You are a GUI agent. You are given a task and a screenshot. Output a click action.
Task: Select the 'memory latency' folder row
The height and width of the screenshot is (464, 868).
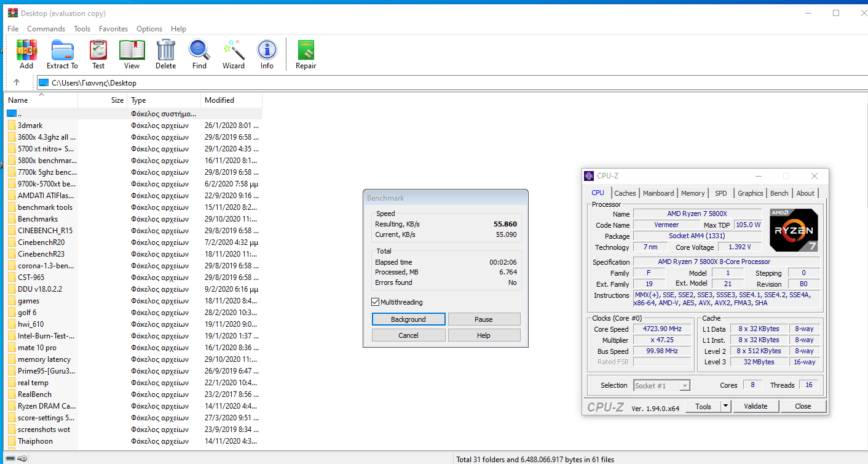click(134, 359)
